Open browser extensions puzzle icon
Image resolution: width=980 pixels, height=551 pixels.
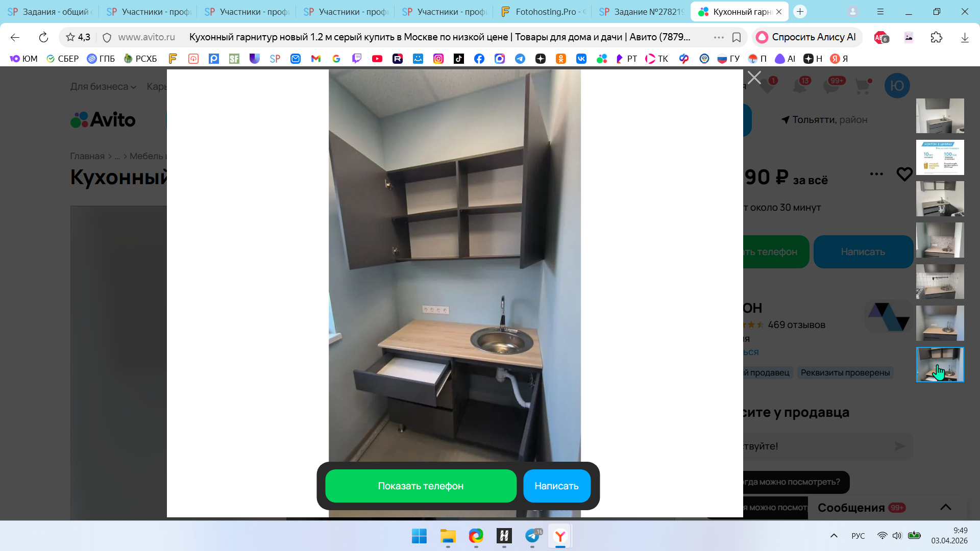[x=936, y=37]
